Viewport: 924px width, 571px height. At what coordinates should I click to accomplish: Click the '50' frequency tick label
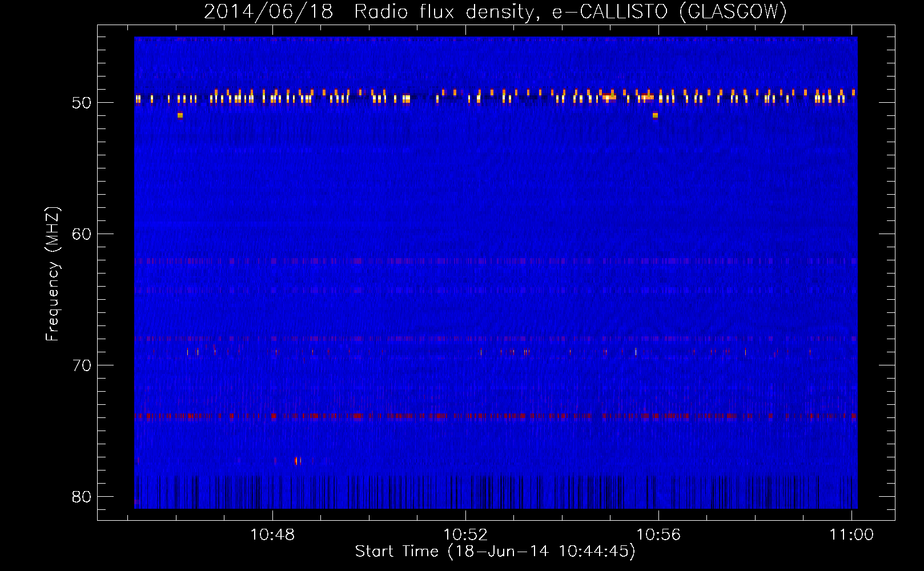tap(82, 103)
